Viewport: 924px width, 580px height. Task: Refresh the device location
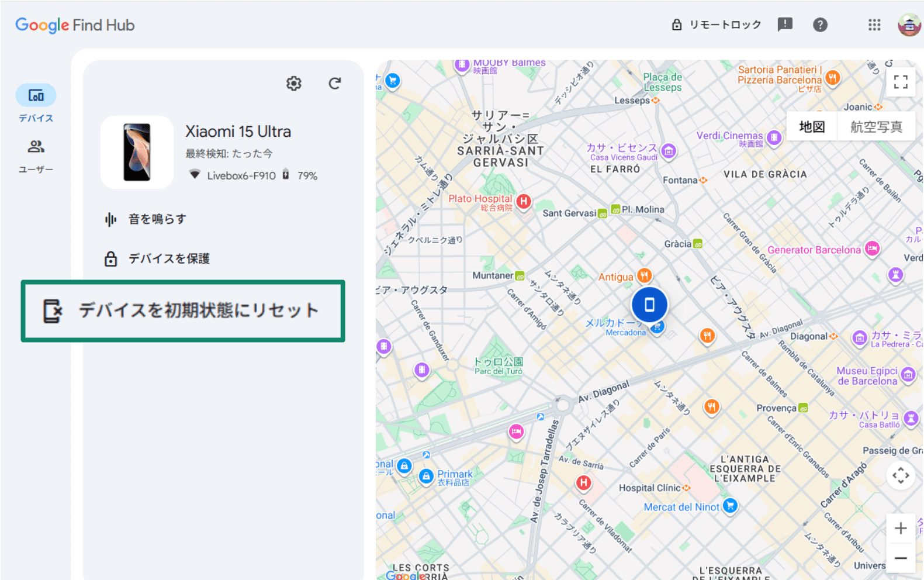pyautogui.click(x=334, y=84)
